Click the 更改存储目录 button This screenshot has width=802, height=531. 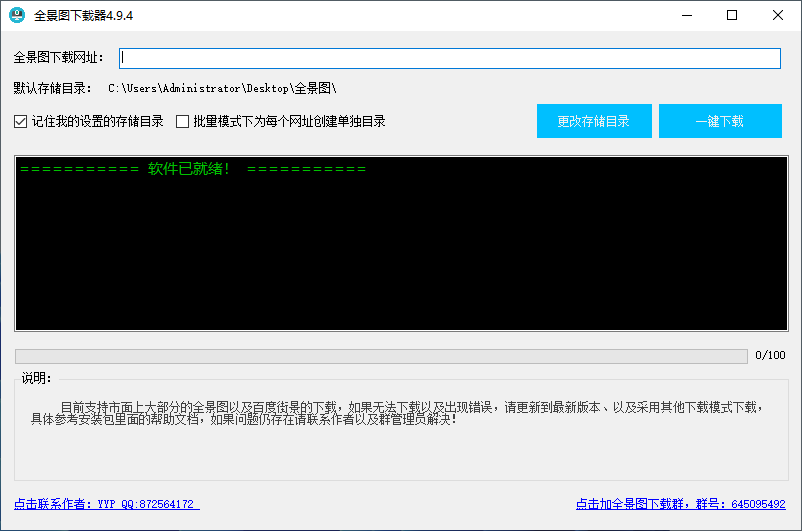[594, 121]
